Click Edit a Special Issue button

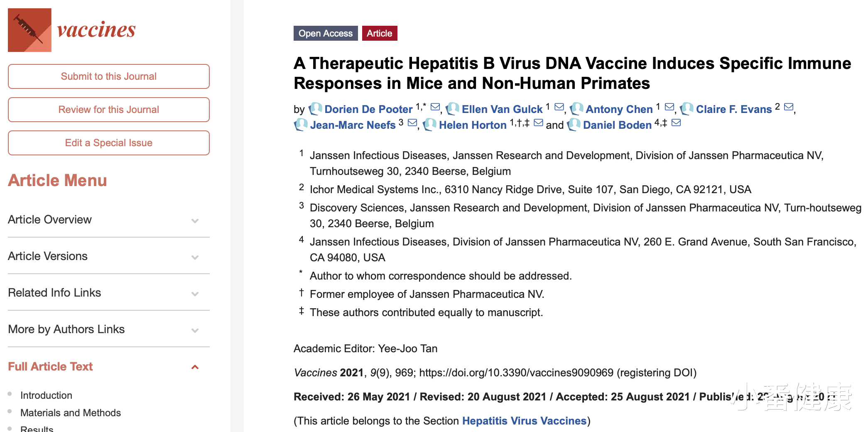pyautogui.click(x=109, y=143)
